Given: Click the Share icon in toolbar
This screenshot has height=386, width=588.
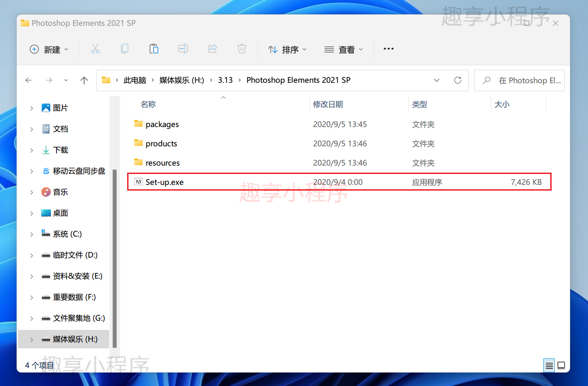Looking at the screenshot, I should point(213,49).
